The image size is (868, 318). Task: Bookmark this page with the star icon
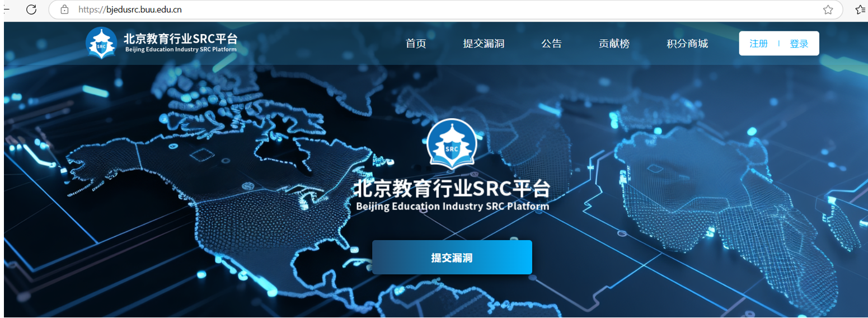[828, 10]
